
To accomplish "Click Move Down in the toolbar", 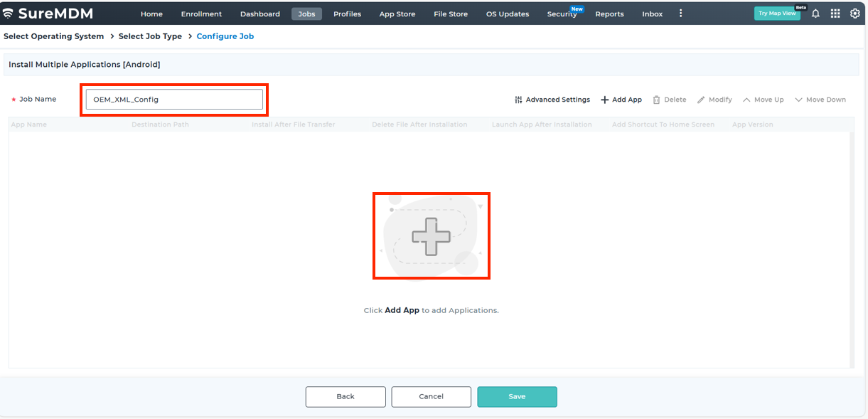I will tap(820, 100).
